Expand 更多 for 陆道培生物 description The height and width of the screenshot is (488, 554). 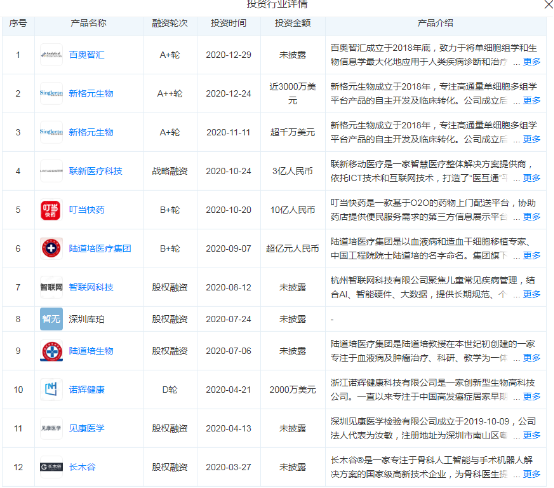pos(532,358)
